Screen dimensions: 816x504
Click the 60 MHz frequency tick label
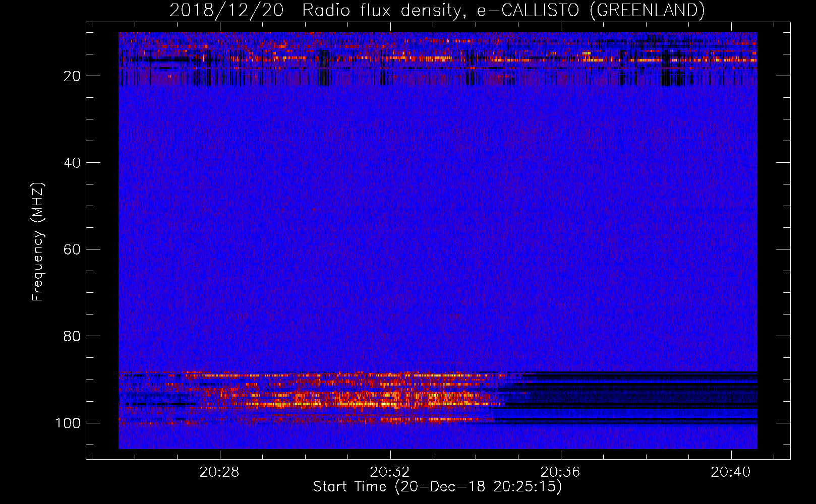[x=72, y=249]
